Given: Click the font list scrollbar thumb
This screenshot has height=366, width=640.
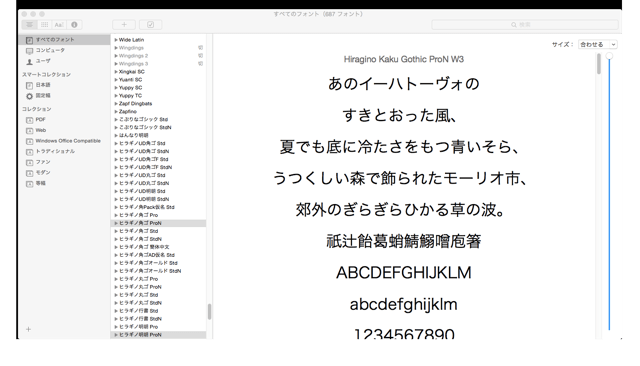Looking at the screenshot, I should pos(209,312).
